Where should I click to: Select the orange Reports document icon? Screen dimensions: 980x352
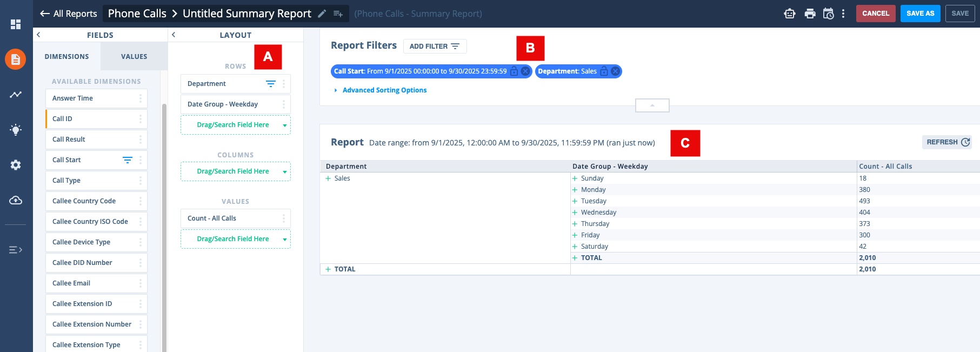16,59
